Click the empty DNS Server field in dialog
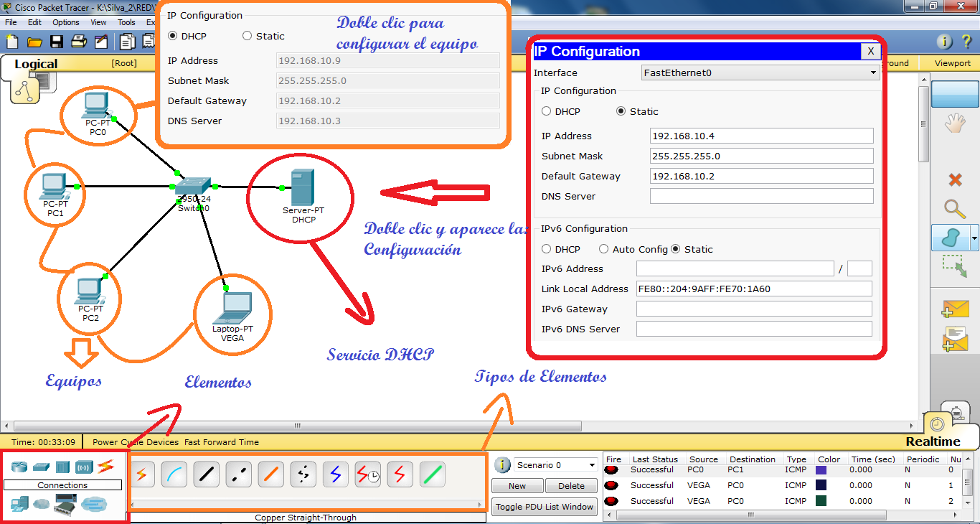 (x=762, y=196)
